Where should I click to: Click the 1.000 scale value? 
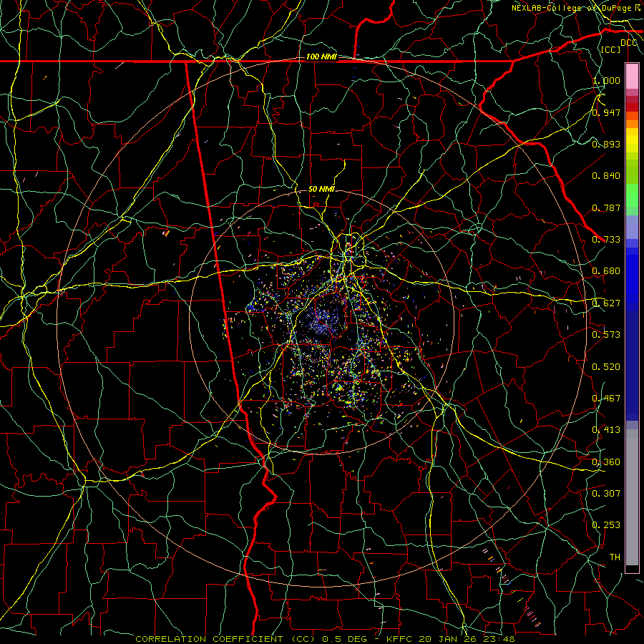[606, 80]
